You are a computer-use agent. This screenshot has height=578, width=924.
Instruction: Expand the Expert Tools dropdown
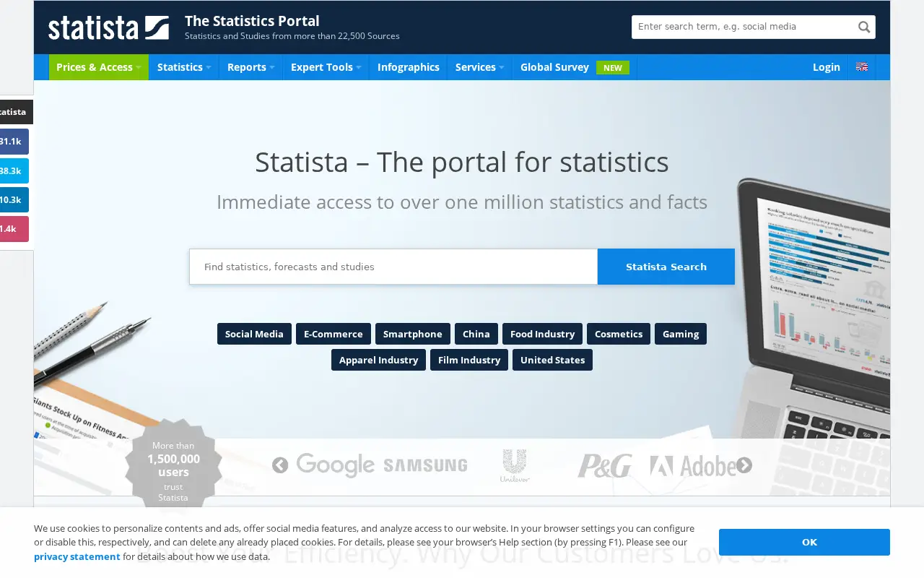(x=326, y=67)
